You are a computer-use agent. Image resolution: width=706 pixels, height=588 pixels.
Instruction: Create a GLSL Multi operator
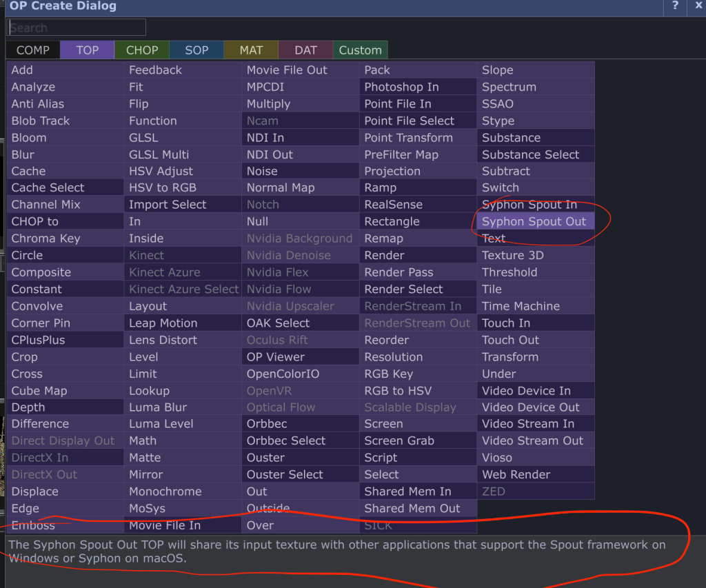159,154
